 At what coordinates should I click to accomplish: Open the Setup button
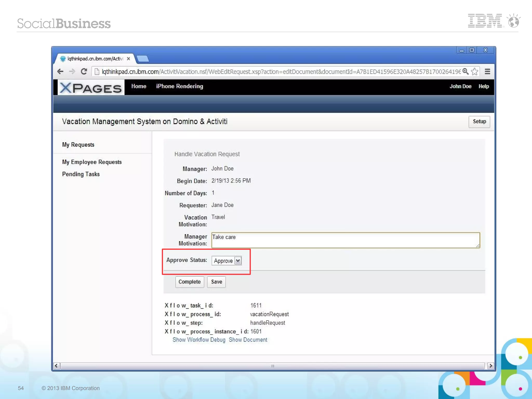479,121
